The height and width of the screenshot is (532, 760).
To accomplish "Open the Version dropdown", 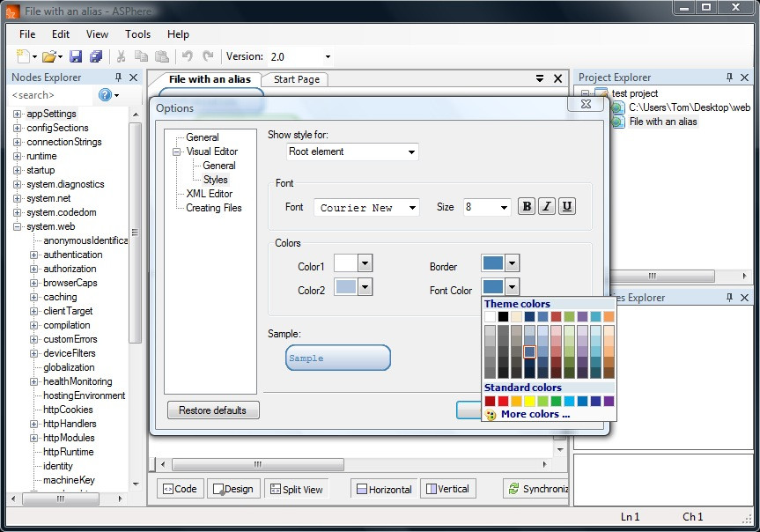I will 328,56.
